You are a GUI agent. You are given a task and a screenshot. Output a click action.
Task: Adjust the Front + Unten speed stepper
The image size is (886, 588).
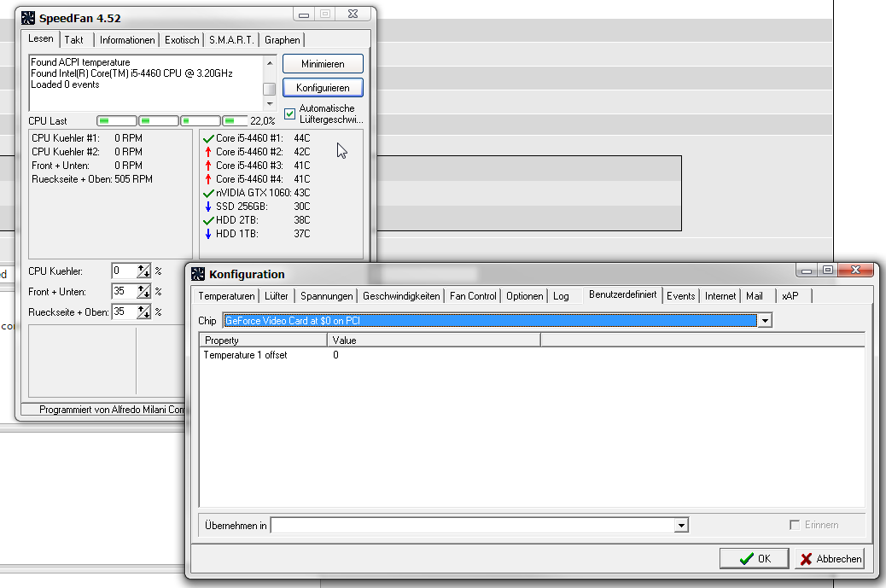click(144, 292)
